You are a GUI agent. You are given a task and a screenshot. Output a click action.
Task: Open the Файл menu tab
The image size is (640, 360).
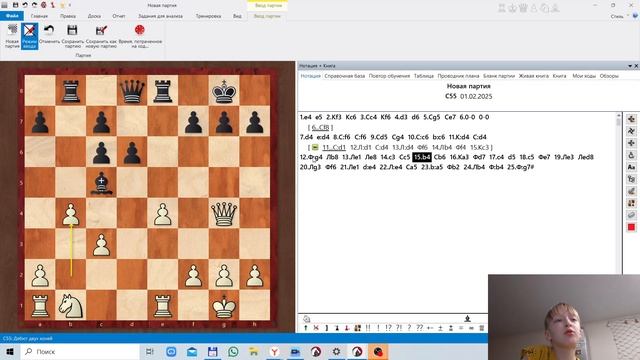(12, 16)
